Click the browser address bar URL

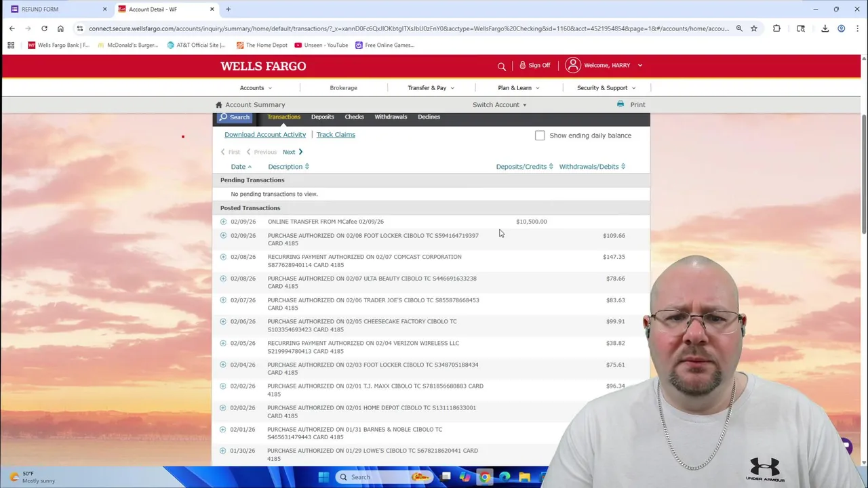click(408, 28)
